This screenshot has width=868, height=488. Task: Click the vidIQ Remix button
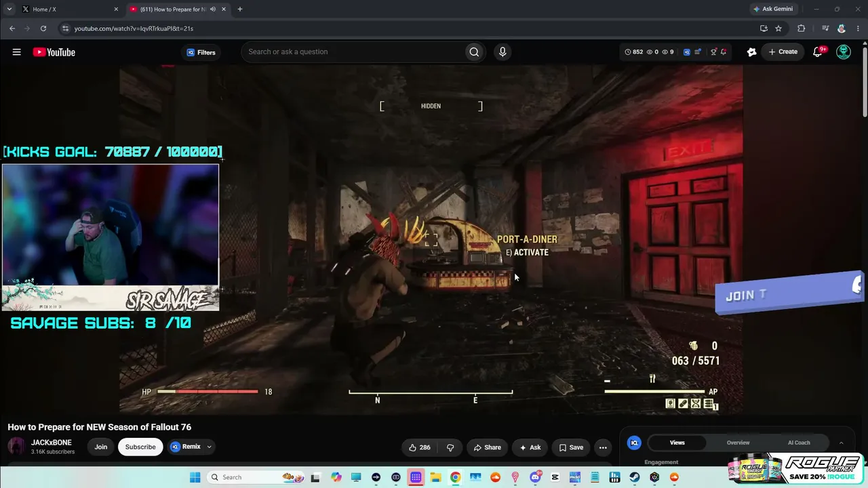[185, 447]
